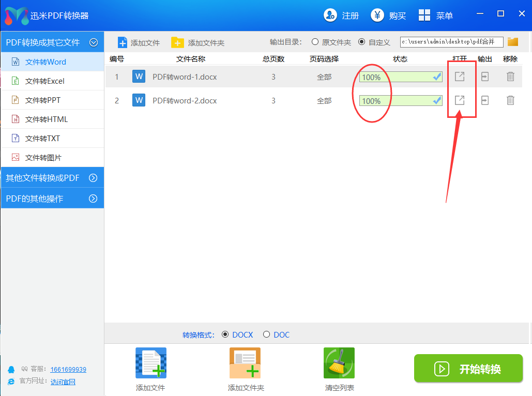This screenshot has height=396, width=532.
Task: Choose DOC conversion format
Action: pos(267,334)
